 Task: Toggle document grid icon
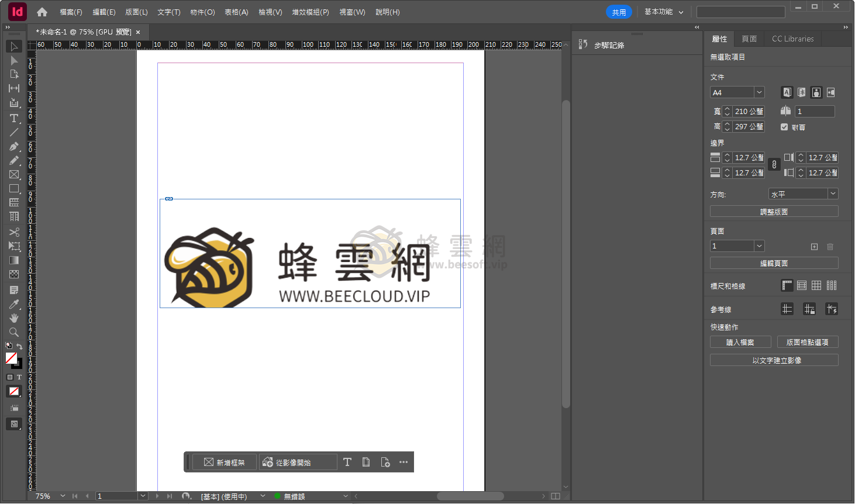(x=816, y=285)
